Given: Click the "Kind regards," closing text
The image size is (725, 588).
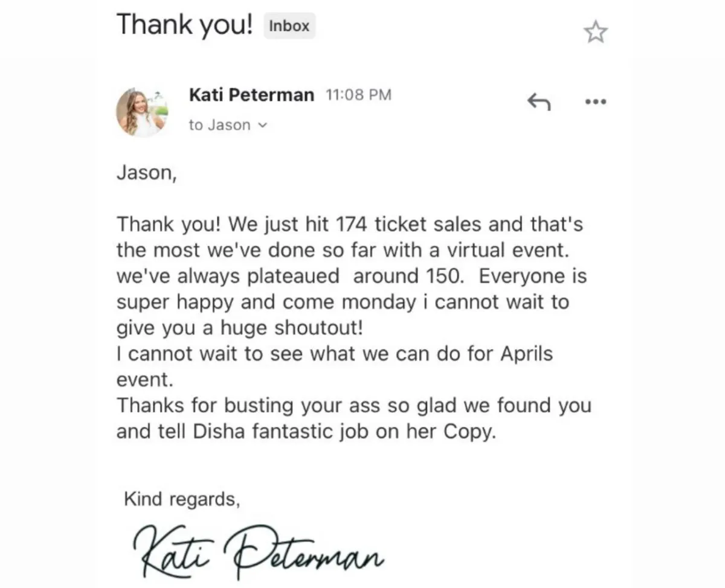Looking at the screenshot, I should (182, 499).
